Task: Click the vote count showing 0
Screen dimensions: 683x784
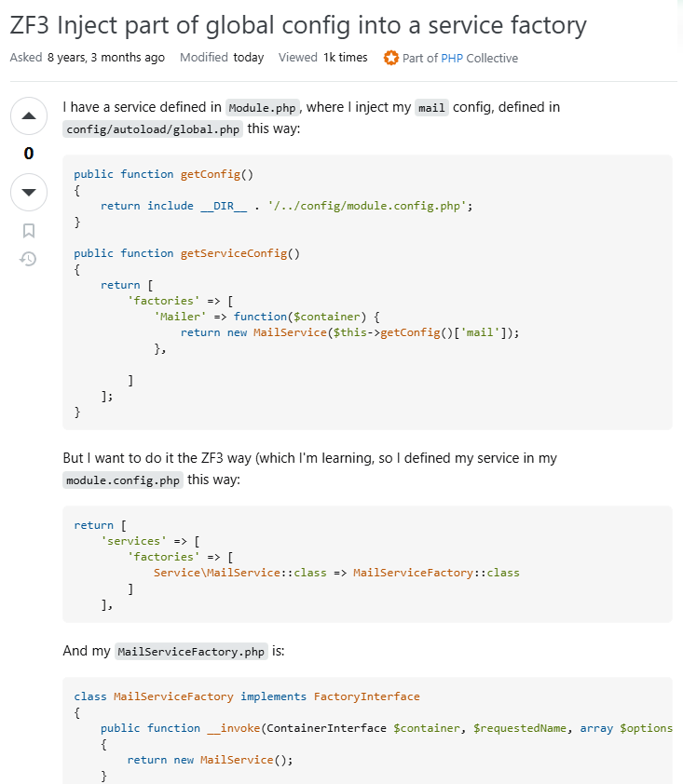Action: [x=29, y=154]
